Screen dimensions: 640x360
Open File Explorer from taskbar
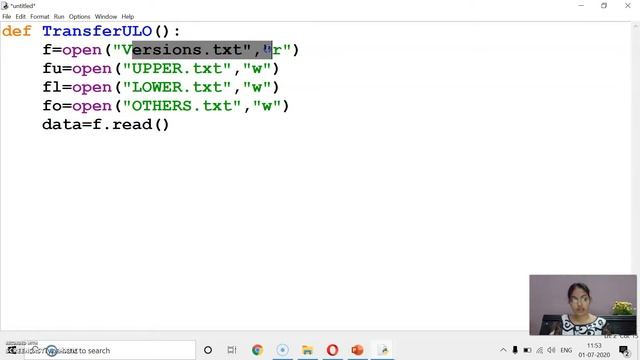307,350
